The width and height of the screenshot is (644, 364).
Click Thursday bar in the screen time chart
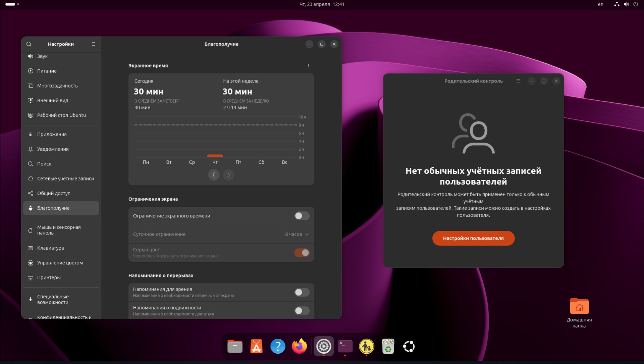(x=215, y=156)
